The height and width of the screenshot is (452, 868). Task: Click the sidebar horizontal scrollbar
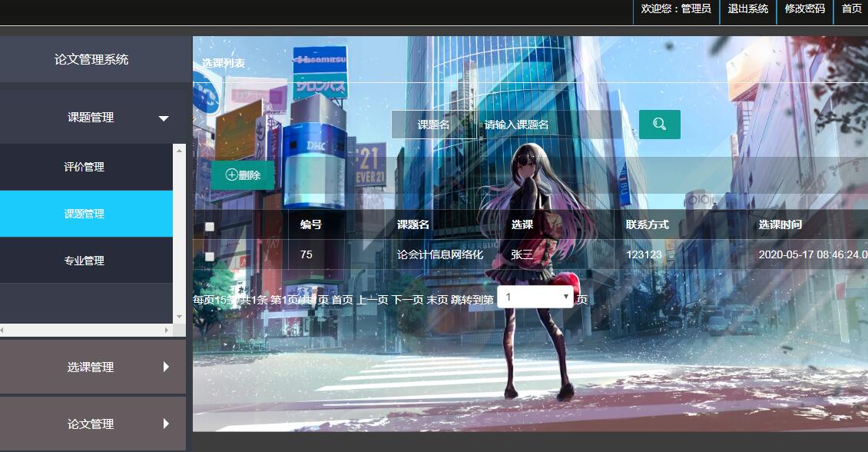point(84,330)
